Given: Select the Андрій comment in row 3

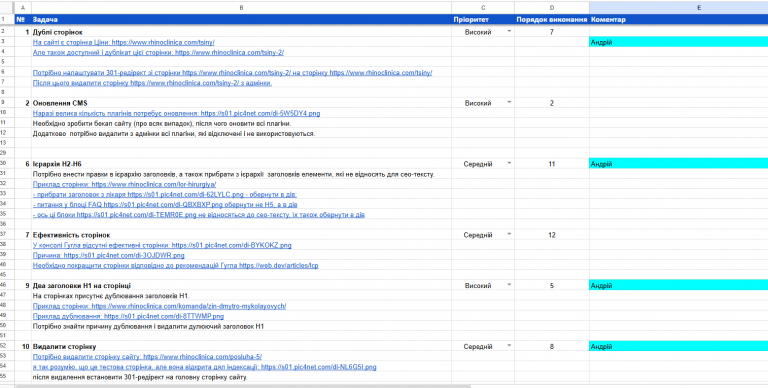Looking at the screenshot, I should pyautogui.click(x=678, y=43).
